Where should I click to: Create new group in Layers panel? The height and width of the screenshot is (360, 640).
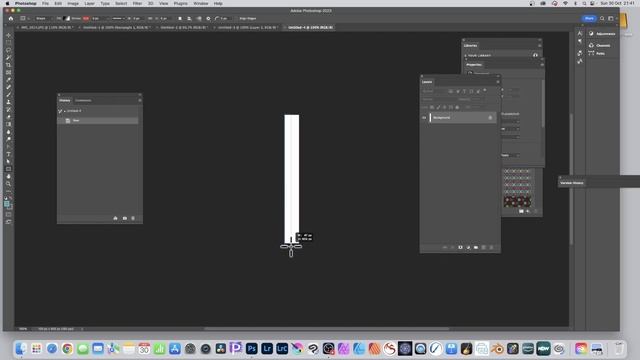click(476, 247)
